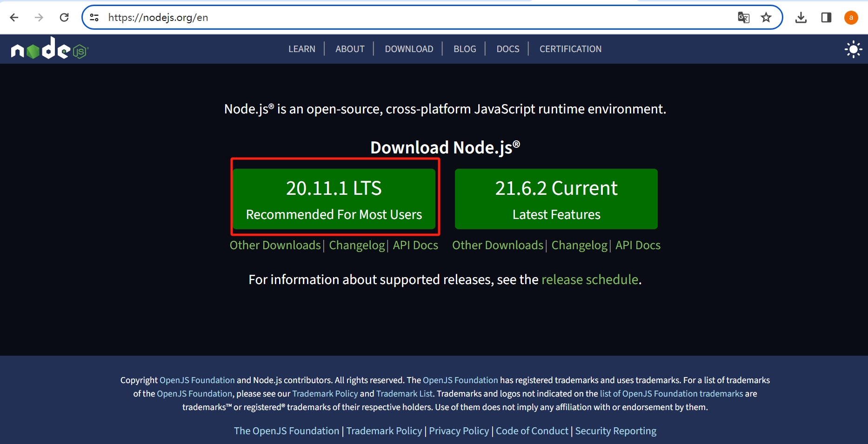This screenshot has width=868, height=444.
Task: Bookmark this page with the star
Action: (766, 18)
